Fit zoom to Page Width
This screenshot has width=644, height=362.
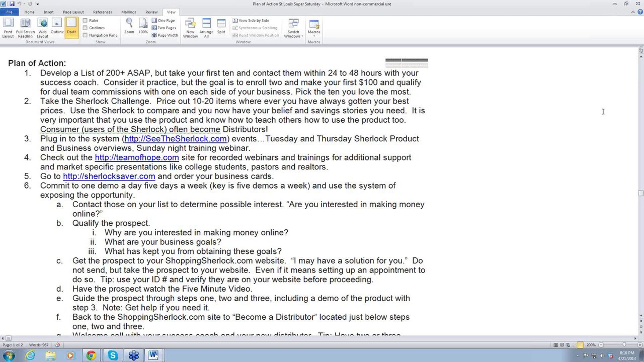(165, 35)
